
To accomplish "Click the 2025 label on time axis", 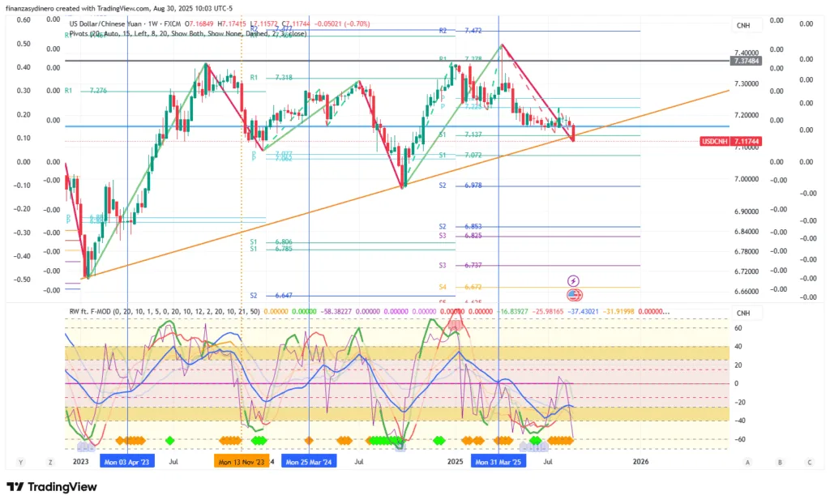I will pyautogui.click(x=455, y=462).
